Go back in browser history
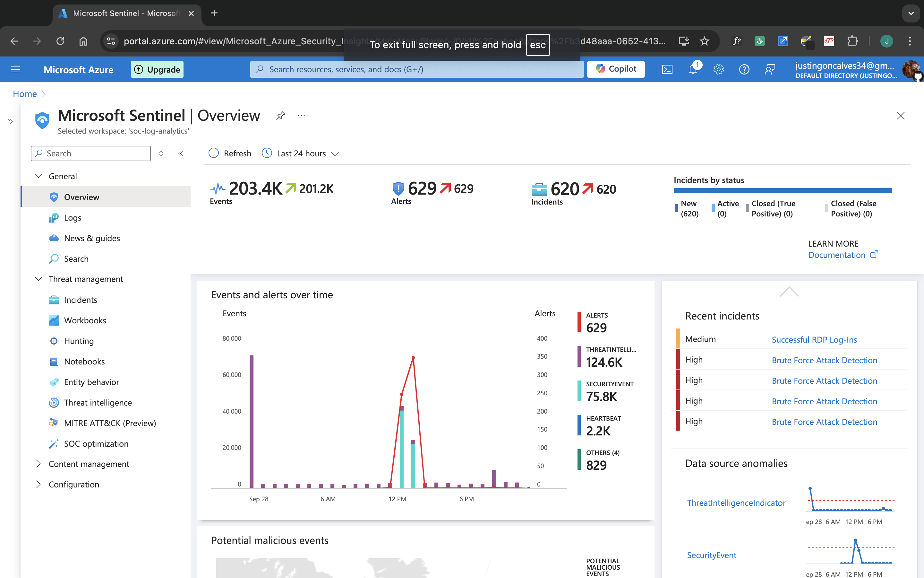The image size is (924, 578). click(14, 41)
